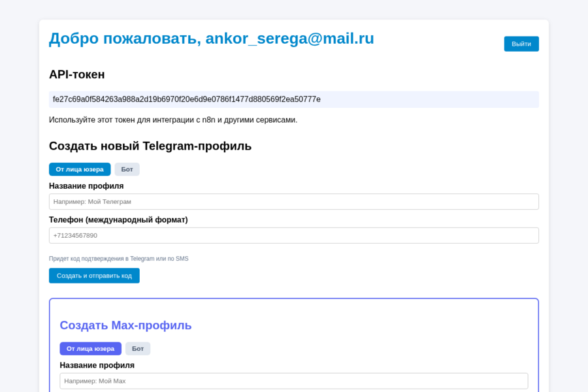This screenshot has height=392, width=588.
Task: Click the API-токен section heading
Action: (x=77, y=74)
